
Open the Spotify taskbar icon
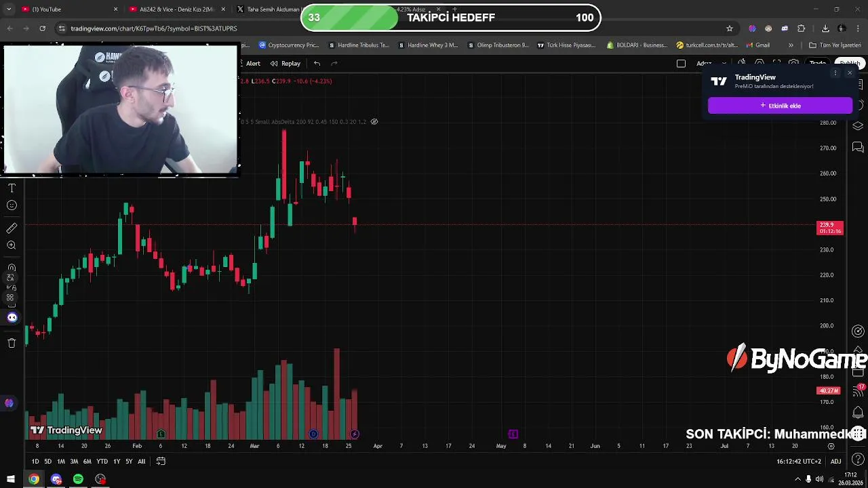coord(78,479)
